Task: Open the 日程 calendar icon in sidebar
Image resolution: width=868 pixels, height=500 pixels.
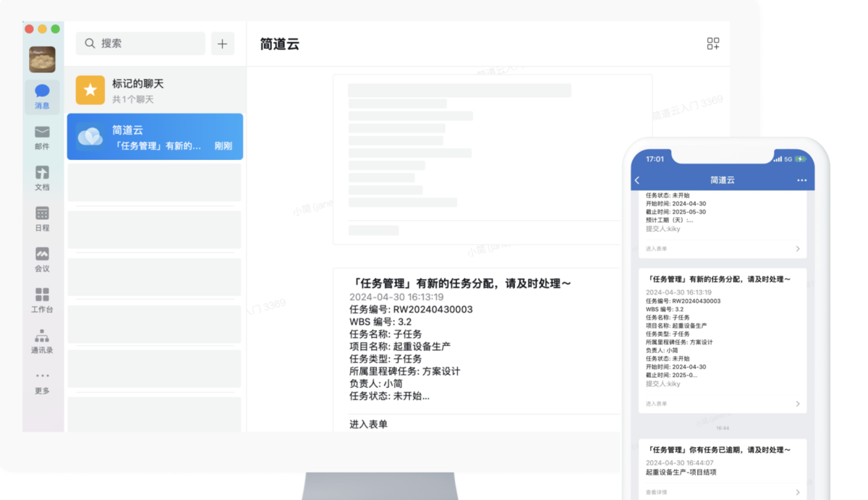Action: (x=42, y=213)
